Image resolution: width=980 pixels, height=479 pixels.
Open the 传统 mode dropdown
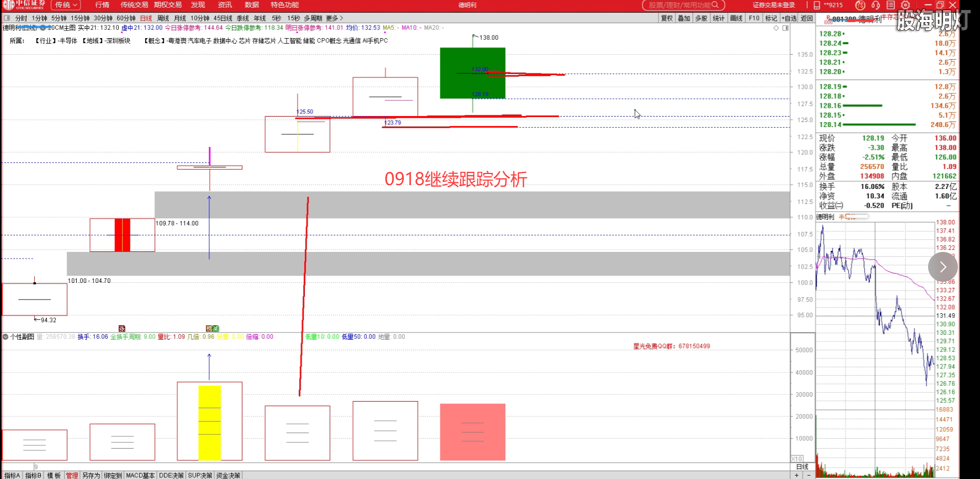point(66,5)
